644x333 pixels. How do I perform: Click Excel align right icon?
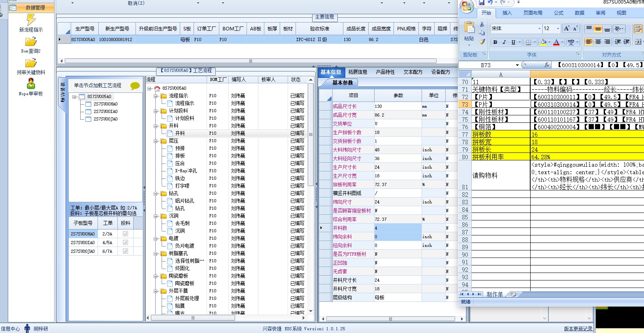pos(607,42)
